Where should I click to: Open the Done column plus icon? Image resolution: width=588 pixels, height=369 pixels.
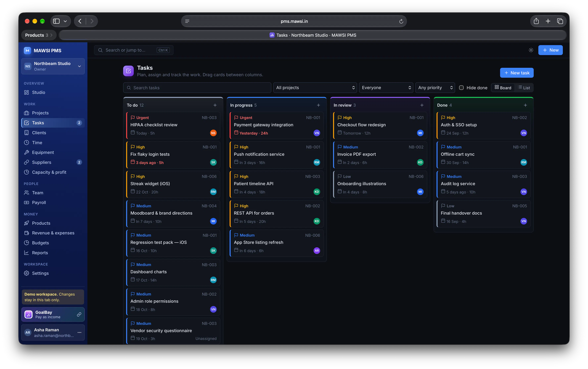pyautogui.click(x=525, y=105)
